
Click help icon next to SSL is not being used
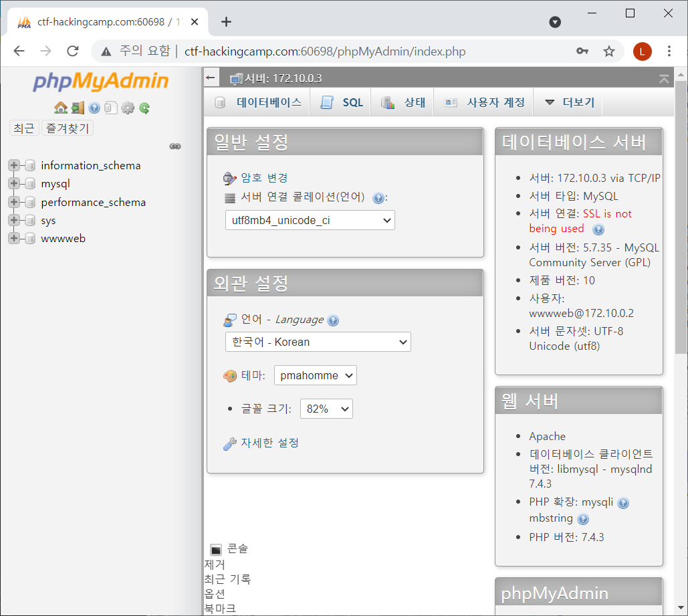[x=598, y=229]
